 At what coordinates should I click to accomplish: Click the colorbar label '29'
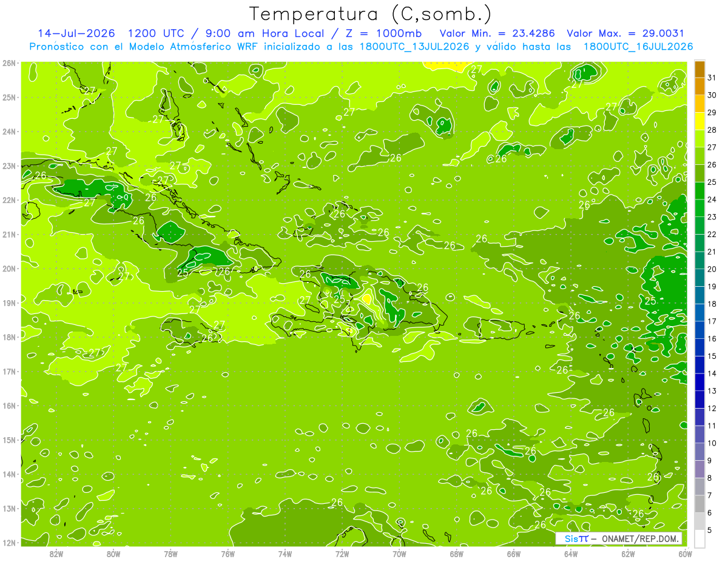click(x=712, y=112)
